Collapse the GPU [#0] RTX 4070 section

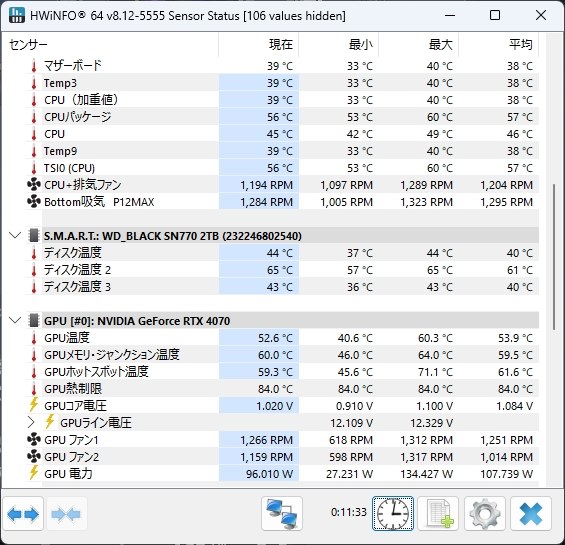tap(15, 320)
